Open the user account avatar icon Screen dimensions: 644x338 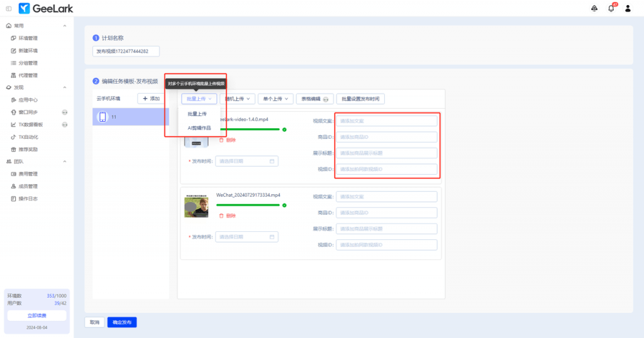[628, 8]
